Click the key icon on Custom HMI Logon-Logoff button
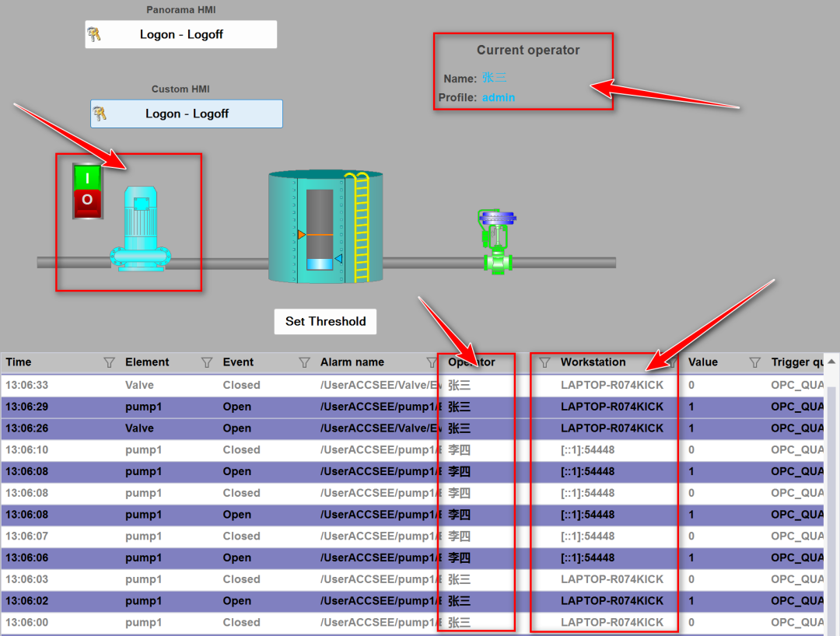This screenshot has height=636, width=840. point(100,114)
